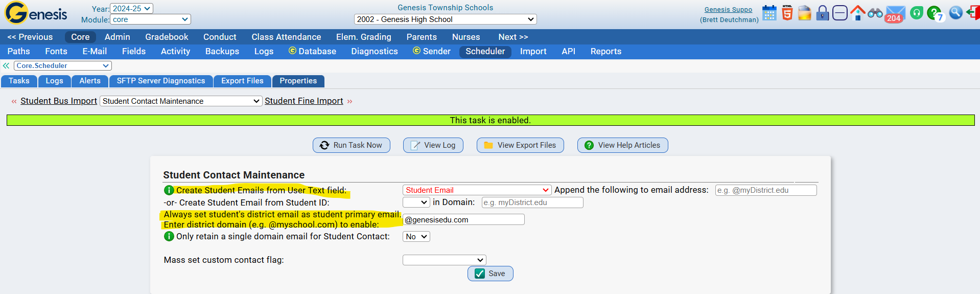
Task: Click the blue padlock icon
Action: 822,13
